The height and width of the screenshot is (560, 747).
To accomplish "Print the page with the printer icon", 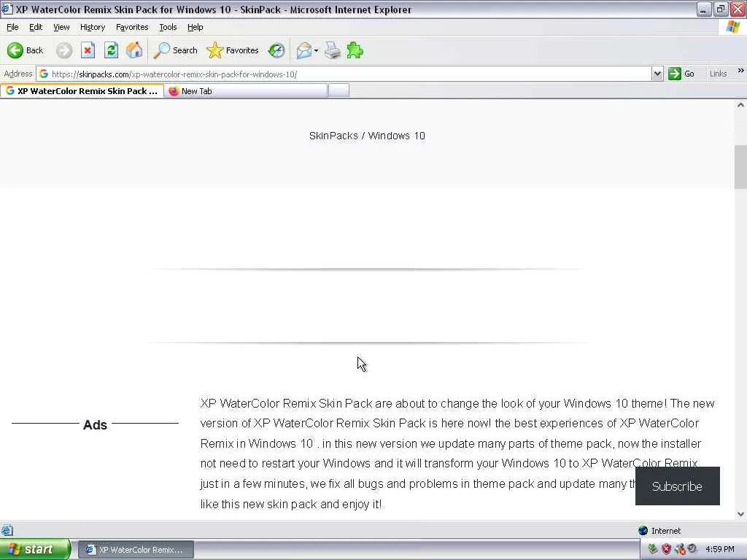I will [333, 50].
